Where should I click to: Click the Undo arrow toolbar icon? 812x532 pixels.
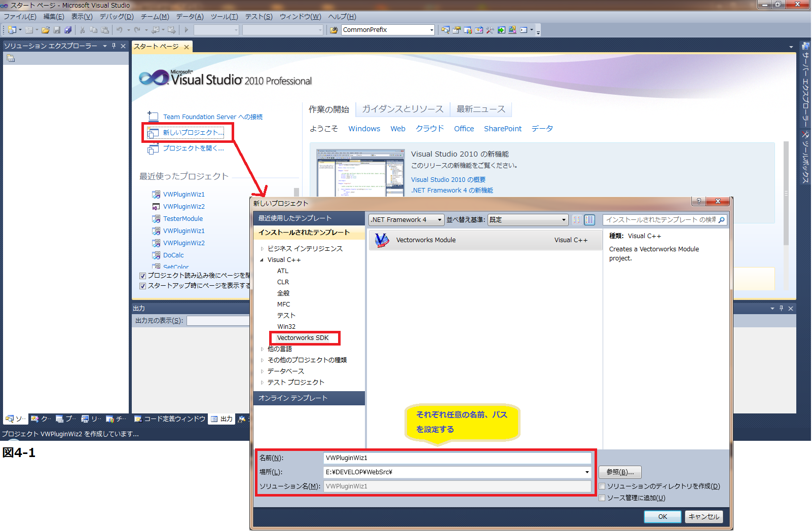(120, 30)
